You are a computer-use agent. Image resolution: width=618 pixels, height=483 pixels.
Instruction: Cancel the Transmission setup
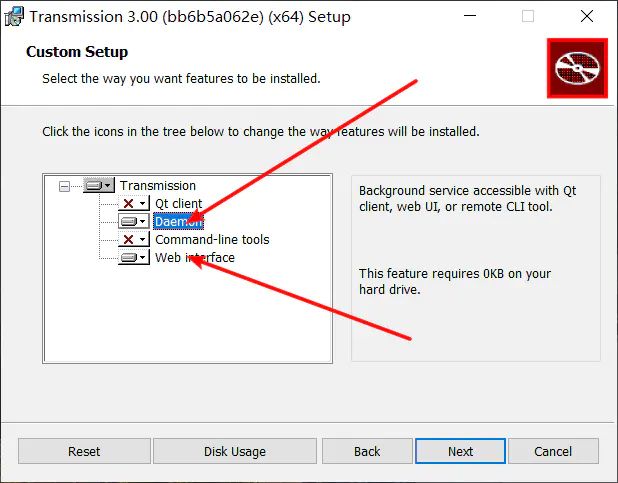(552, 451)
